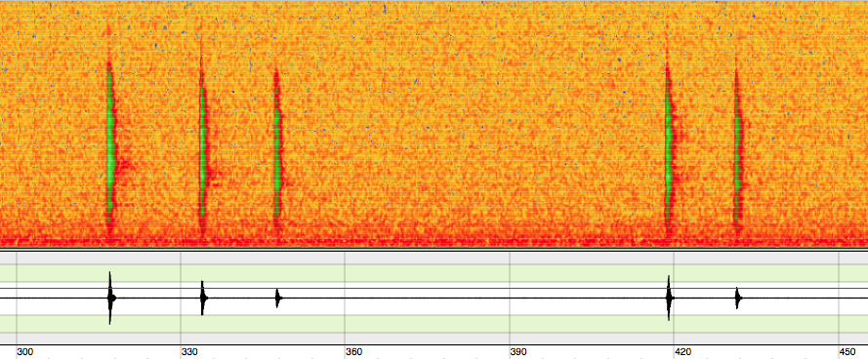The height and width of the screenshot is (359, 868).
Task: Select the 360 mark on the time ruler
Action: point(354,352)
